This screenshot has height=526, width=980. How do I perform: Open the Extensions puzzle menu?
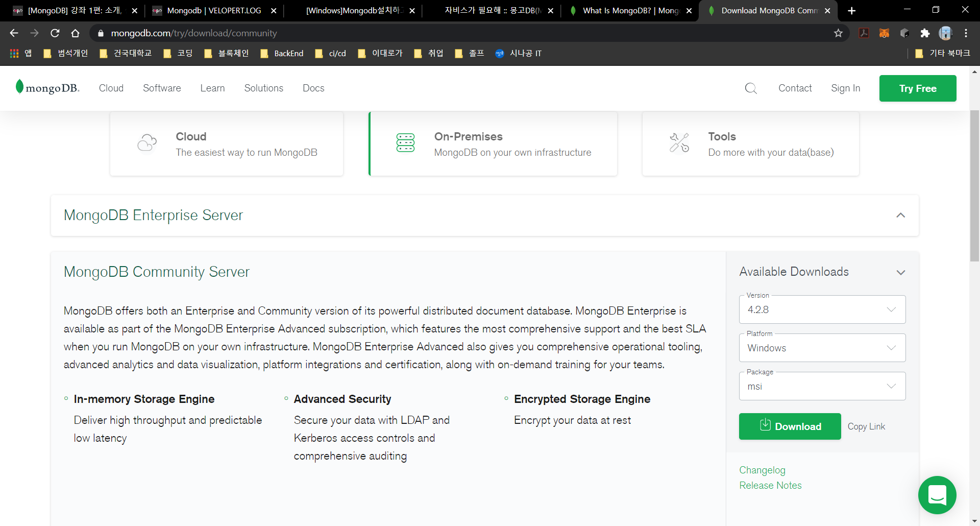click(x=925, y=33)
